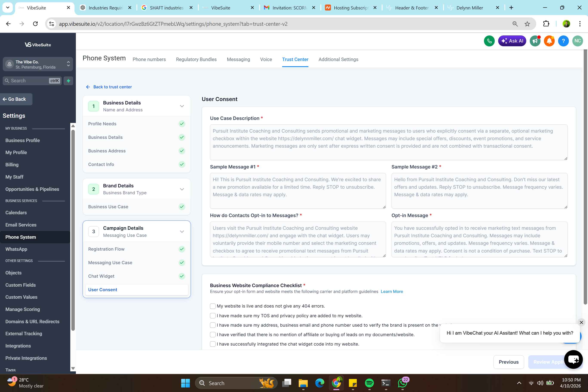Screen dimensions: 588x392
Task: Open the Chrome profile avatar
Action: pos(566,24)
